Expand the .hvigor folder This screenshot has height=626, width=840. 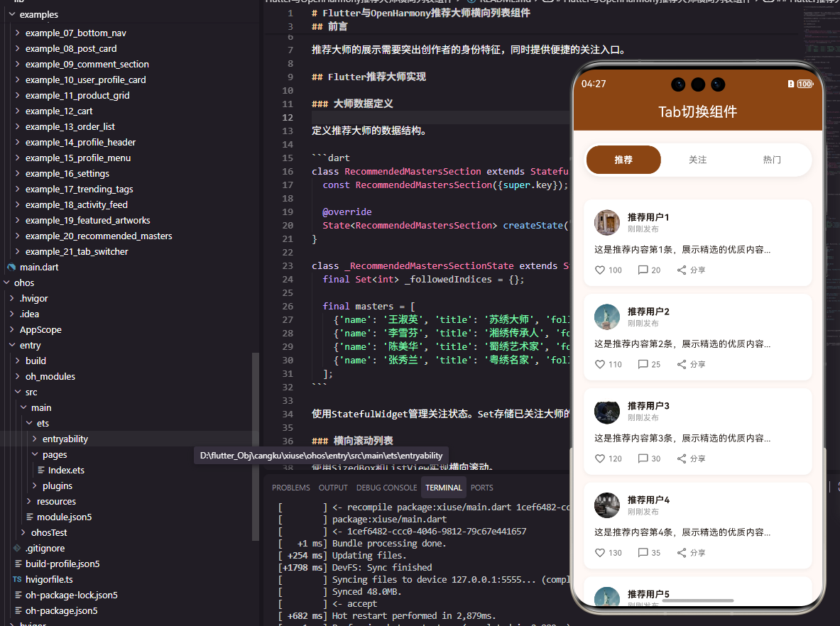(12, 298)
